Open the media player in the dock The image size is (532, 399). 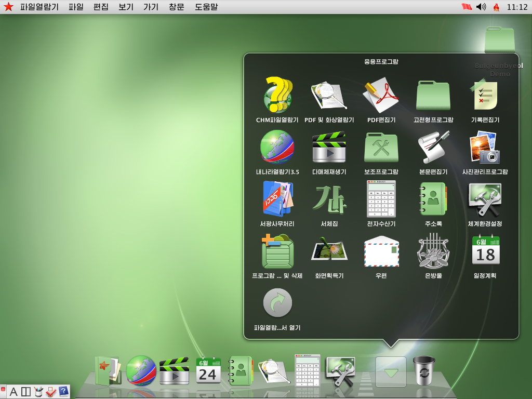pyautogui.click(x=174, y=371)
